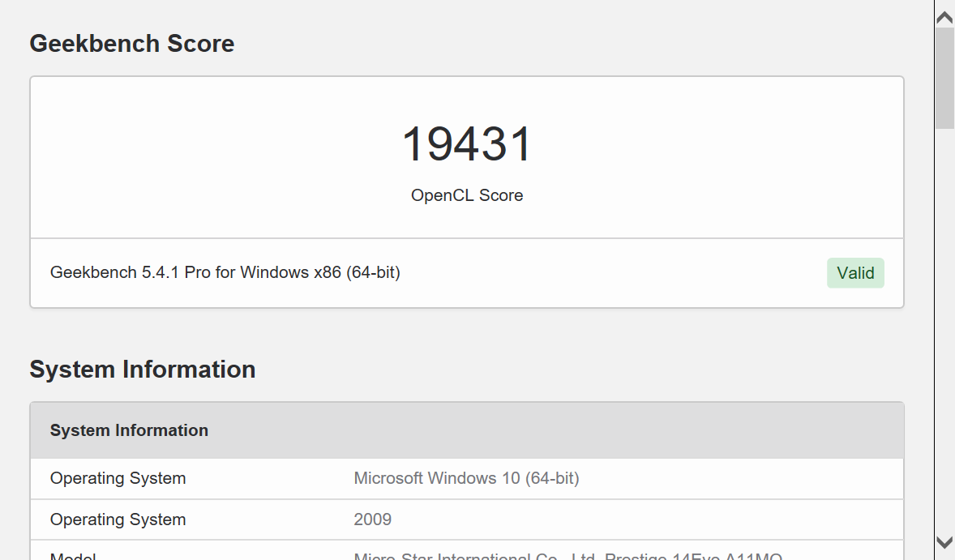Click the Geekbench Score heading

132,44
